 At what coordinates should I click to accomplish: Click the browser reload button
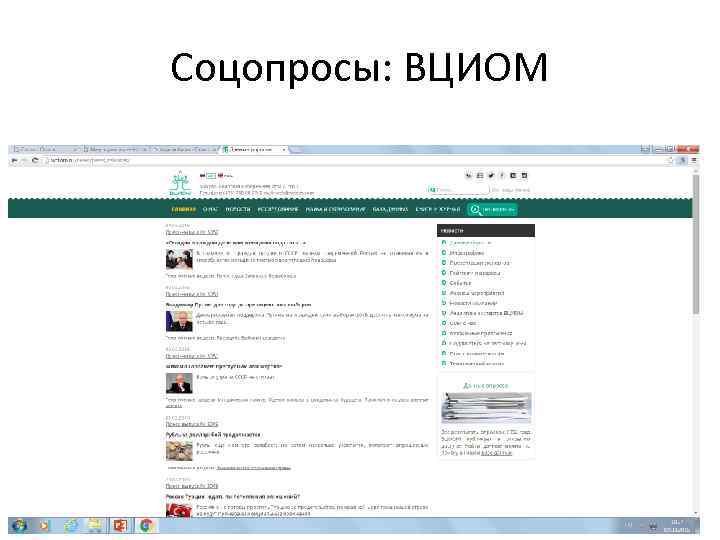pyautogui.click(x=34, y=160)
